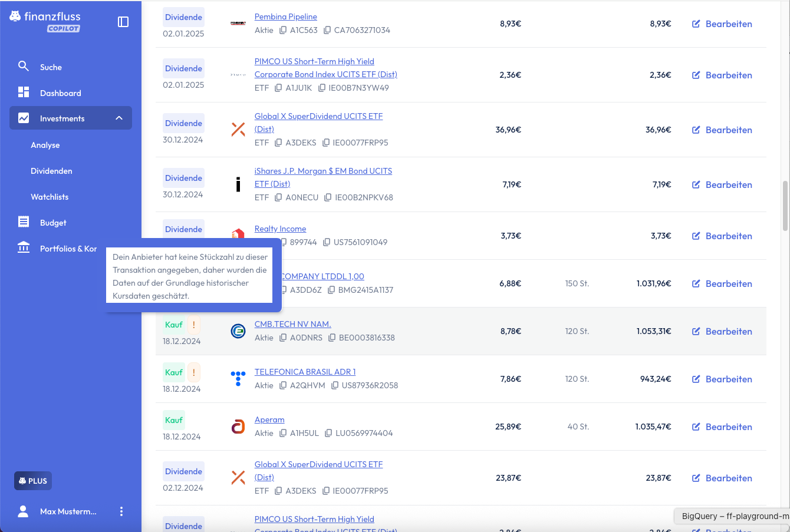Edit the Telefonica Brasil 943,24€ purchase
The image size is (790, 532).
(x=722, y=379)
